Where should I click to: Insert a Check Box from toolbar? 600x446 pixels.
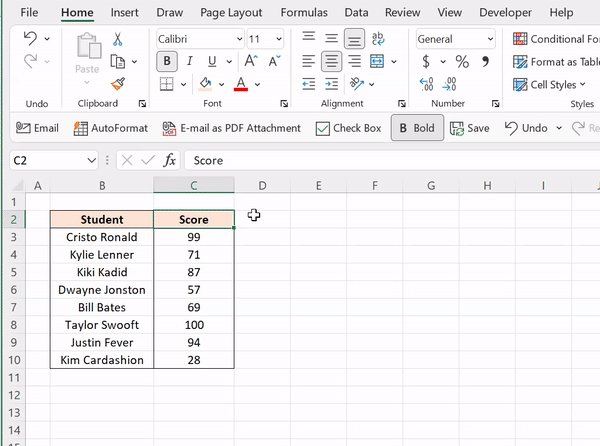click(x=348, y=128)
